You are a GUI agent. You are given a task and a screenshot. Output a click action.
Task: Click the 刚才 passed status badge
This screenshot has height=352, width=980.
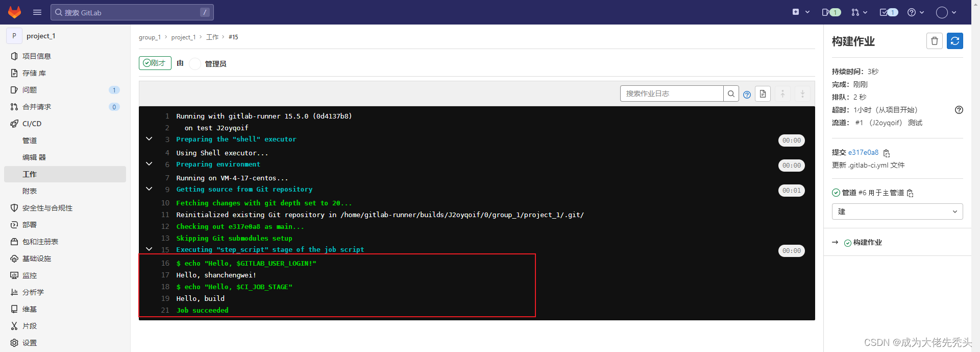155,63
